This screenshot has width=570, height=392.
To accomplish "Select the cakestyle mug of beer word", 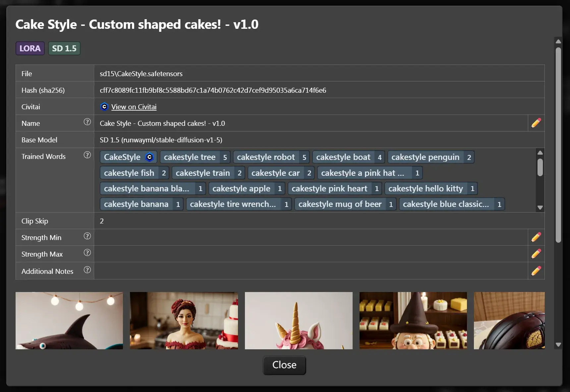I will coord(345,204).
